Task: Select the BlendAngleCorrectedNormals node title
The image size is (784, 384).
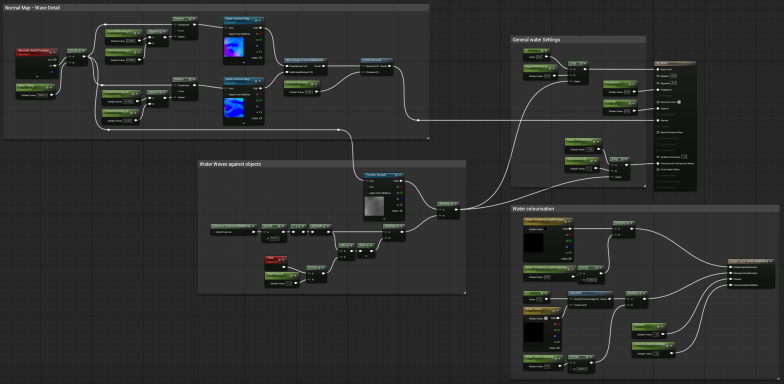Action: click(305, 60)
